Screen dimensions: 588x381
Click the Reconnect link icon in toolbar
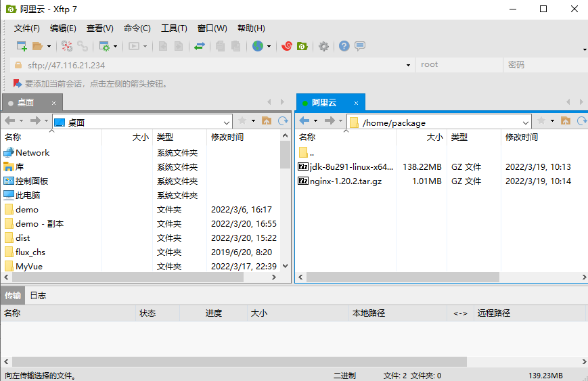coord(83,46)
